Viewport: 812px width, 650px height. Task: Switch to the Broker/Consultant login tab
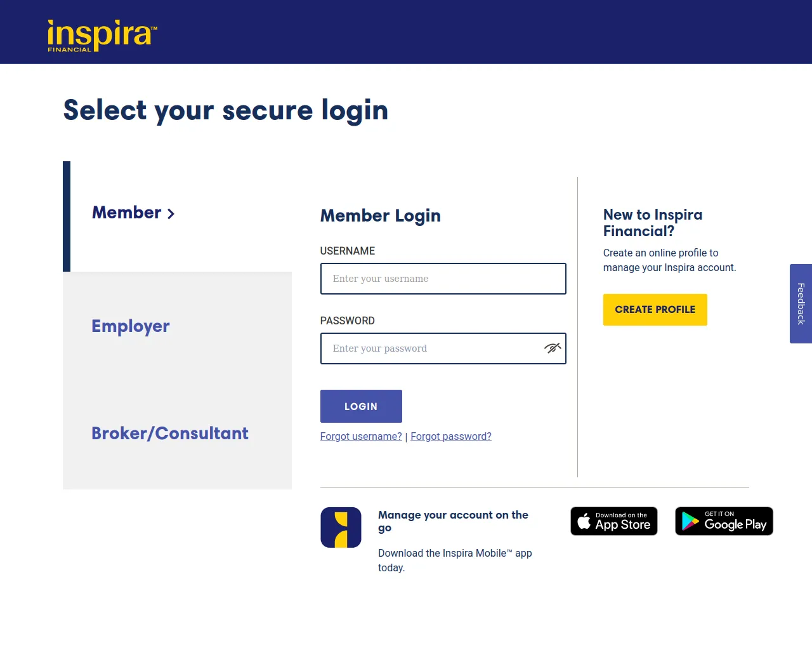coord(170,434)
